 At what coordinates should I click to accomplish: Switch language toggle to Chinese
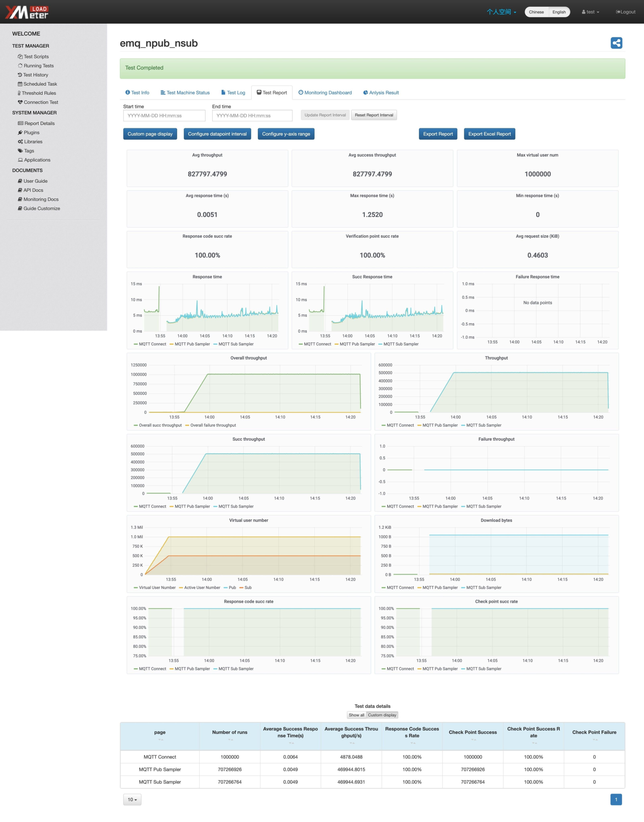[x=536, y=12]
